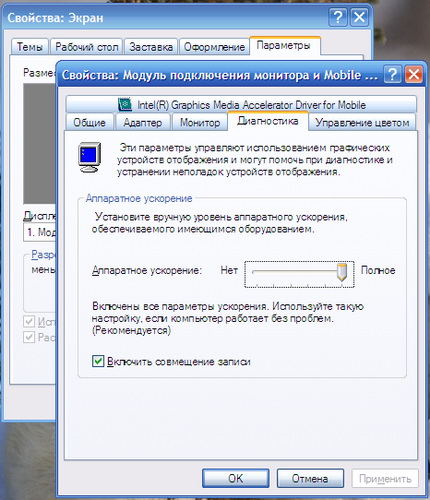Open the partially hidden Дисплей dropdown list
This screenshot has height=500, width=430.
click(40, 232)
